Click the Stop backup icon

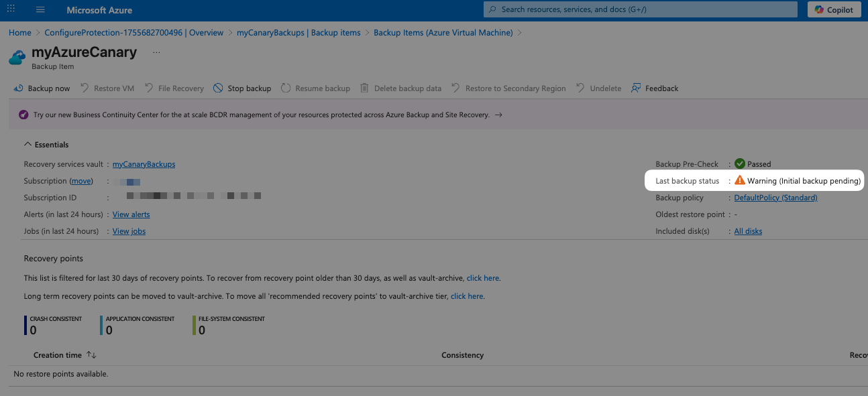[218, 88]
